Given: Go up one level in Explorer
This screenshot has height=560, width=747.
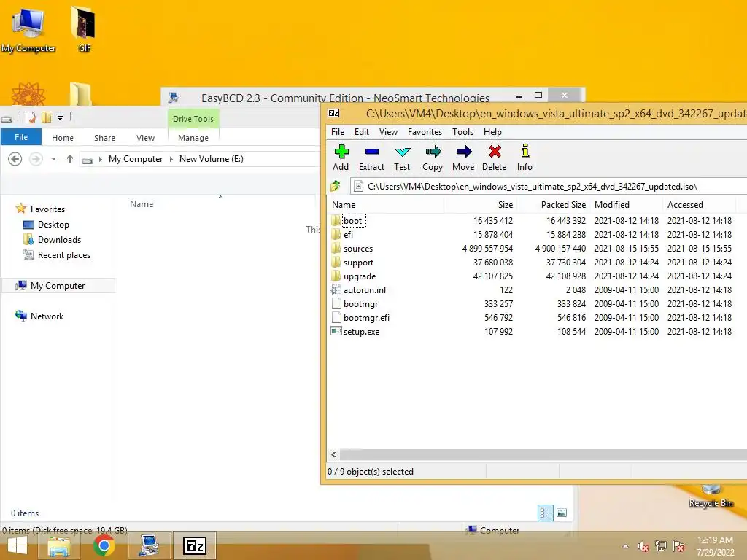Looking at the screenshot, I should click(x=70, y=158).
